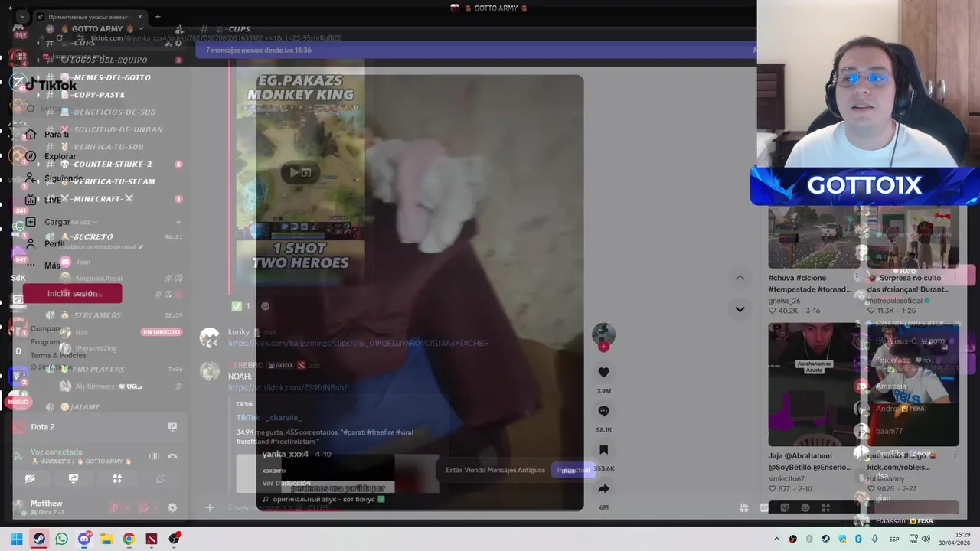Open Discord soundboard icon
The height and width of the screenshot is (551, 980).
click(161, 478)
